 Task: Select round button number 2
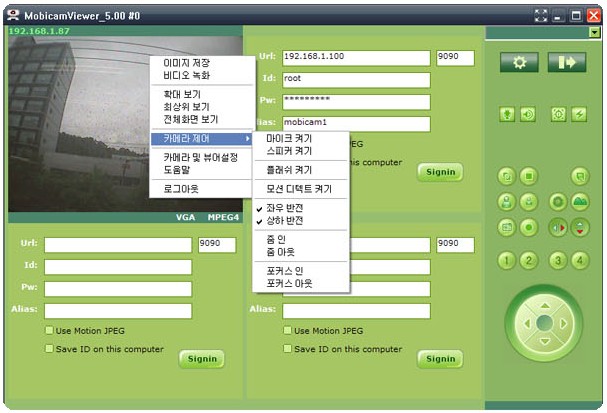[x=529, y=260]
